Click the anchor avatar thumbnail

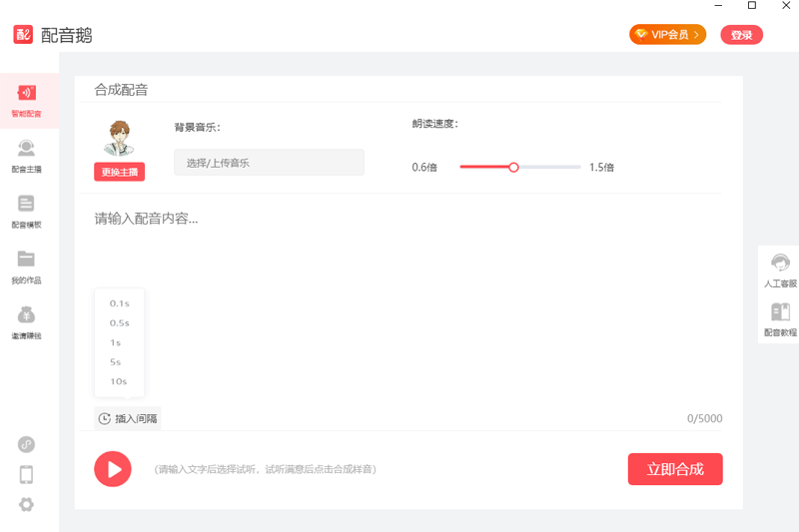point(120,139)
